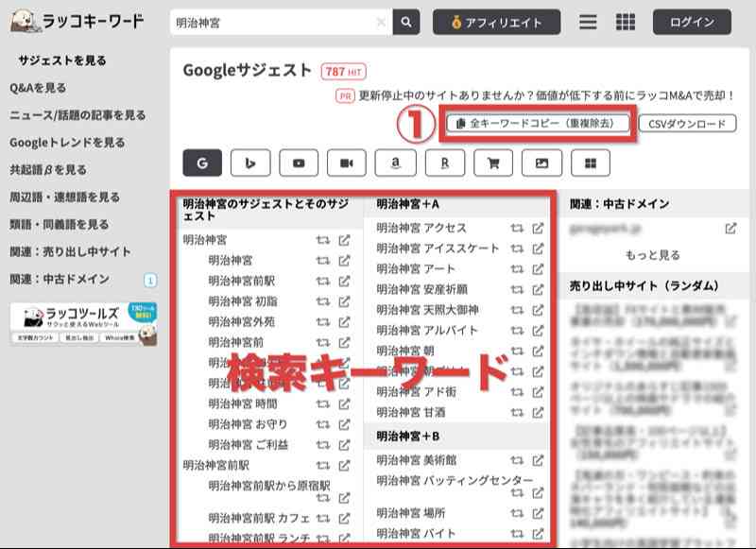Image resolution: width=756 pixels, height=549 pixels.
Task: Open external link for 明治神宮 お守り
Action: click(x=344, y=424)
